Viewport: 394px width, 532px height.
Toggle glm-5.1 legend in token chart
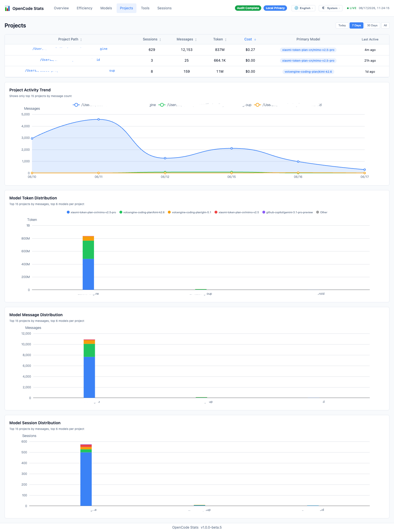[189, 212]
